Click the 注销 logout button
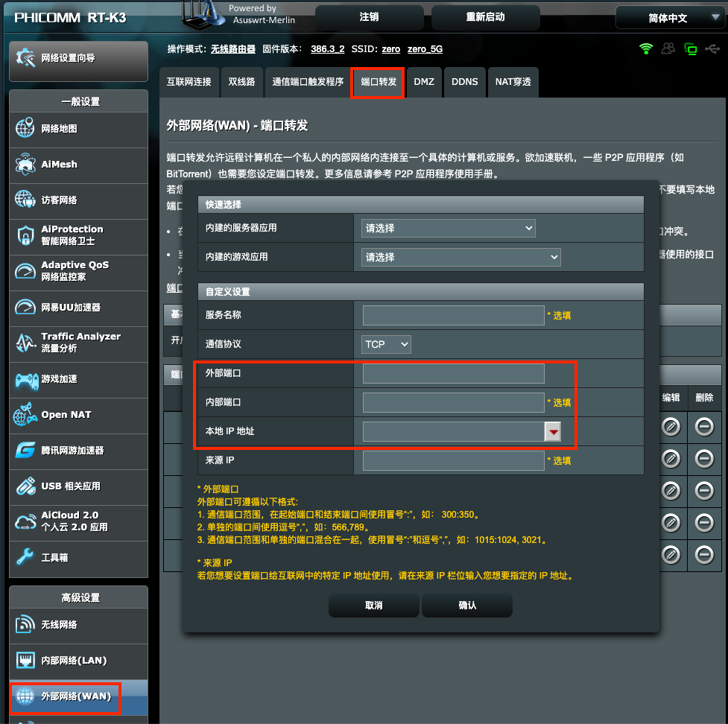The image size is (728, 724). [370, 18]
